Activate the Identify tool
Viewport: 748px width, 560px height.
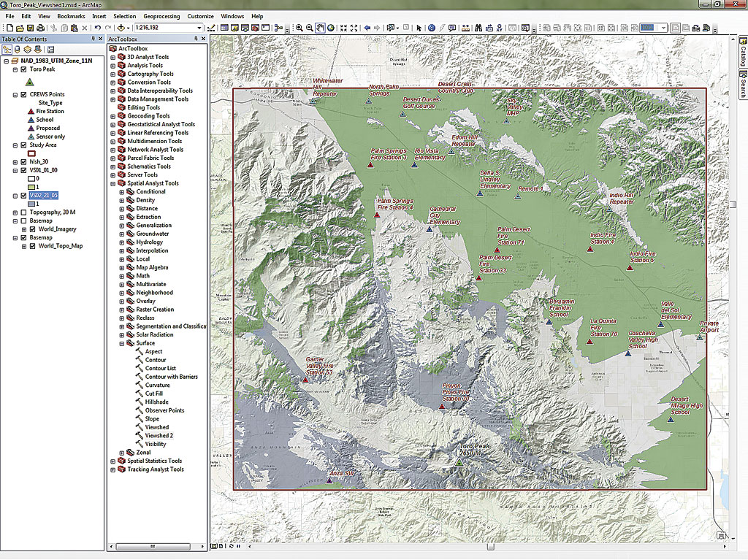point(431,28)
